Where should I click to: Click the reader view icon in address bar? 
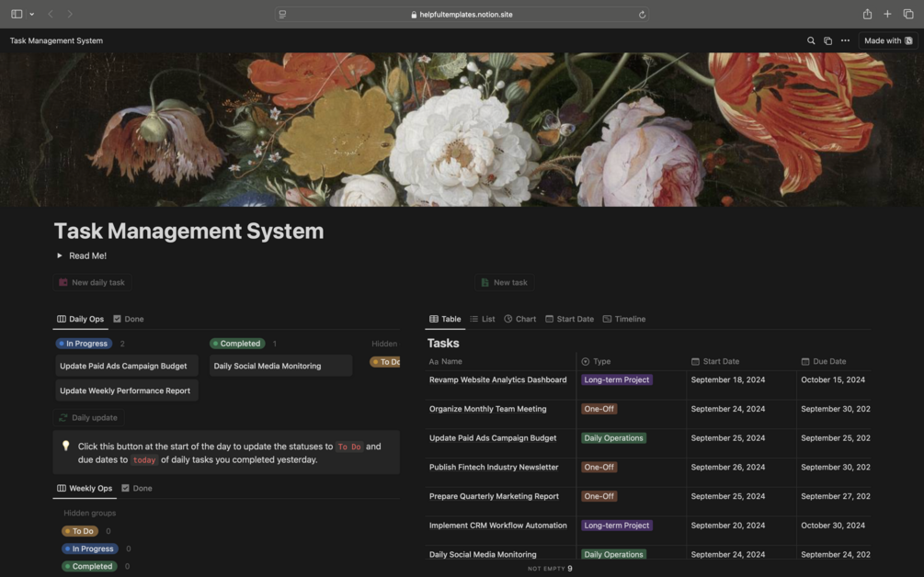[283, 14]
